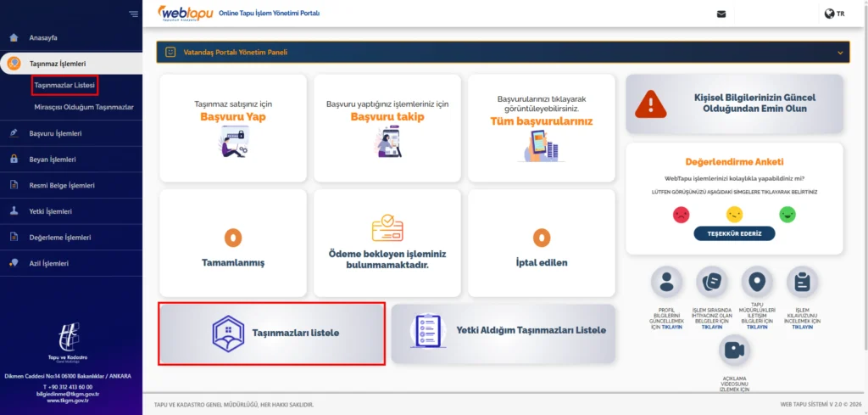Click 'Online Tapu İşlem Yönetimi Portalı' title text
The height and width of the screenshot is (415, 868).
point(269,13)
